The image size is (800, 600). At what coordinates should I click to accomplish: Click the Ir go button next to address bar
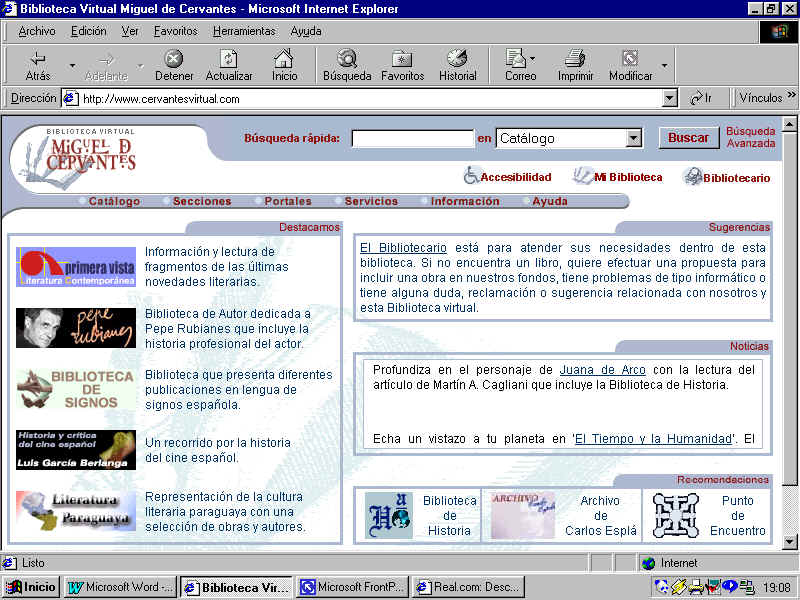[x=701, y=98]
